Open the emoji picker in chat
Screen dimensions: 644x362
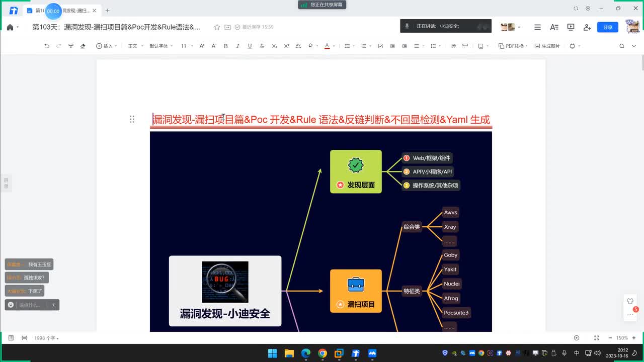click(x=11, y=305)
